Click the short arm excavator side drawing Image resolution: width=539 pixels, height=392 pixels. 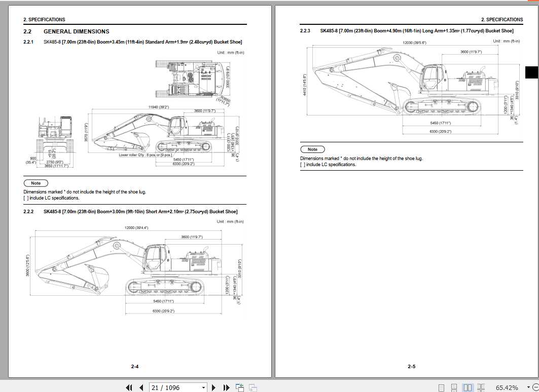[129, 266]
